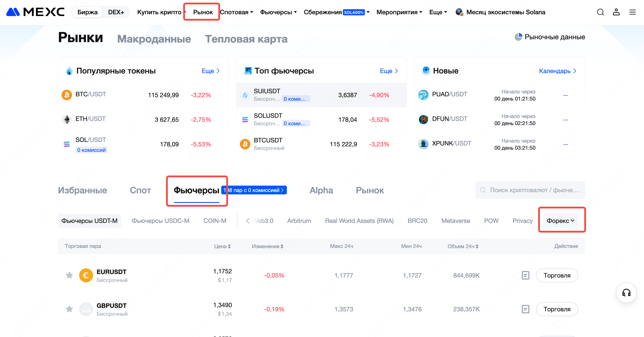Open the Форекс category dropdown
The width and height of the screenshot is (644, 337).
(x=561, y=221)
